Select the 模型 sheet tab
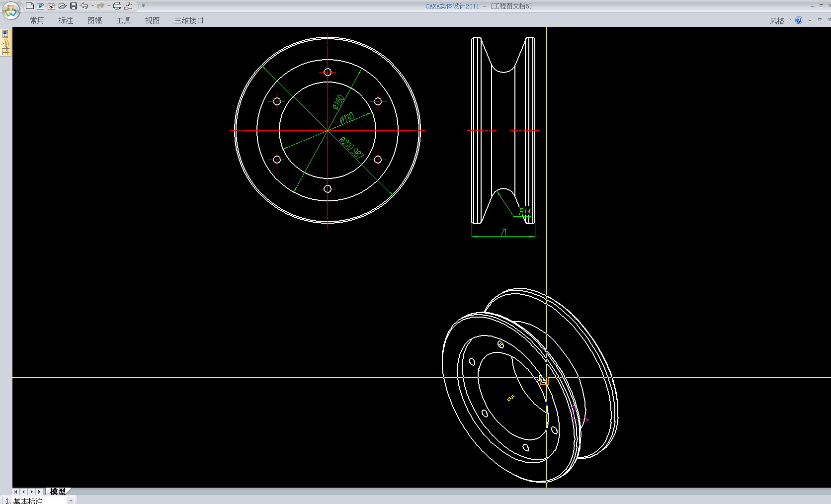 click(58, 492)
